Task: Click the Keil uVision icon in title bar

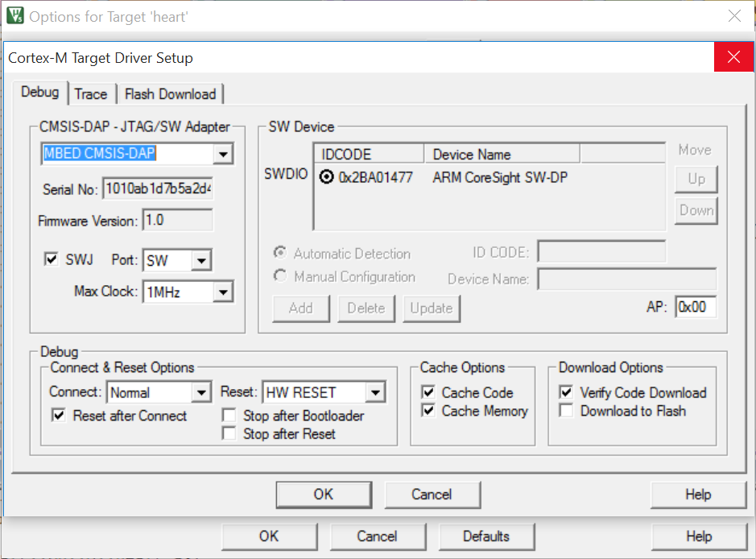Action: click(x=15, y=15)
